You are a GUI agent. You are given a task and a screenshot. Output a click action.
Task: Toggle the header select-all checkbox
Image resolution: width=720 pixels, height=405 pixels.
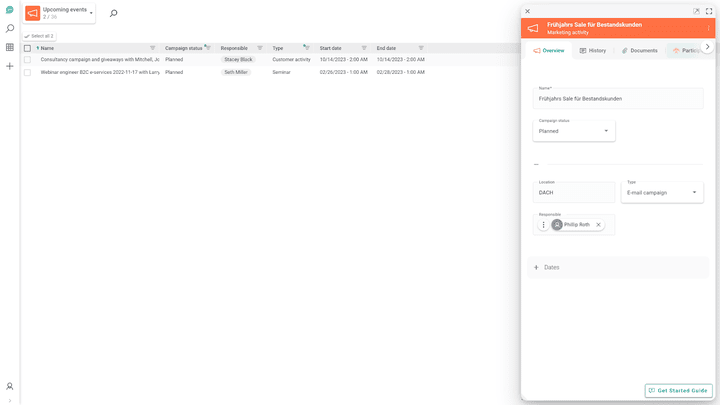click(28, 48)
